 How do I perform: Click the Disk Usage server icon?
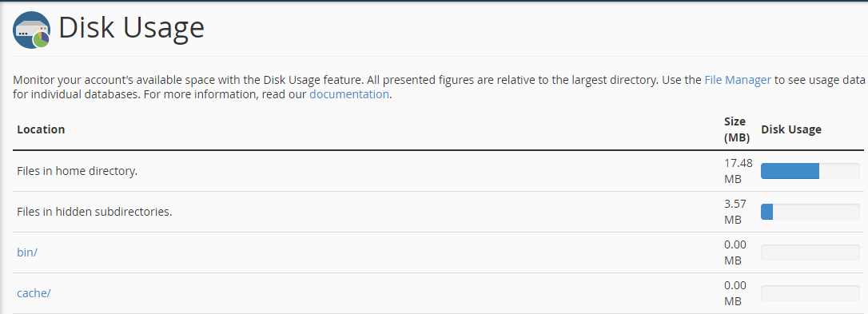click(x=31, y=30)
